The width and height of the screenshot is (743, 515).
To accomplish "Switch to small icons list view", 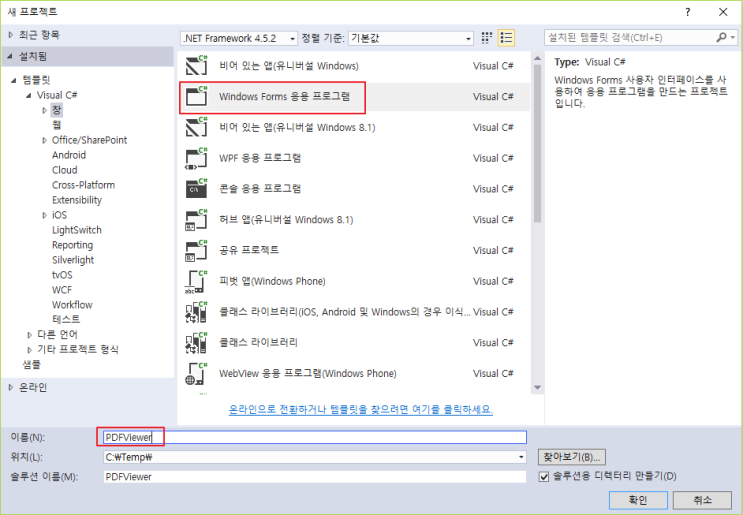I will pyautogui.click(x=507, y=38).
